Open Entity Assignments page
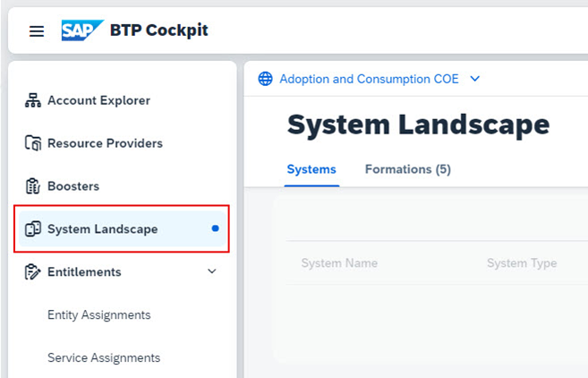This screenshot has height=378, width=588. coord(98,315)
